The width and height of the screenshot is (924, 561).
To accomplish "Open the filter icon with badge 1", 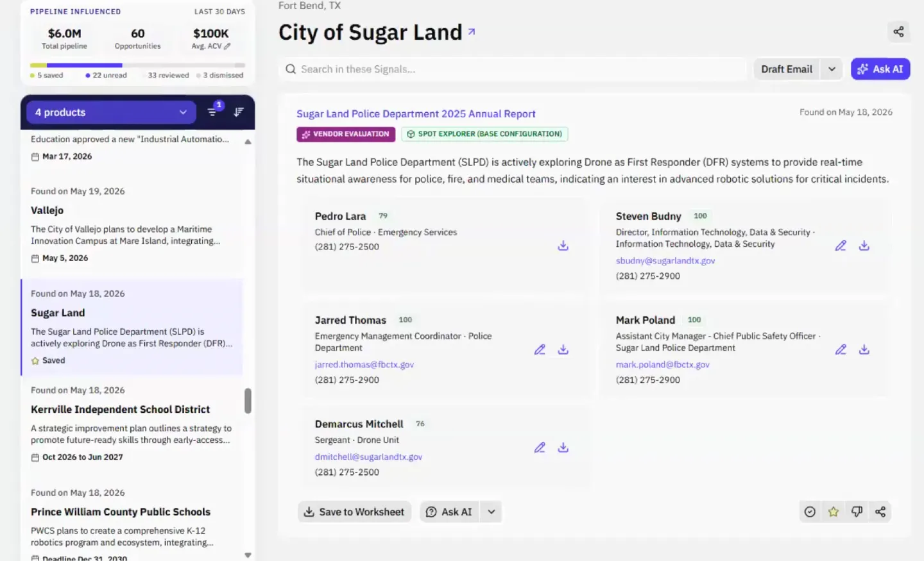I will [213, 112].
